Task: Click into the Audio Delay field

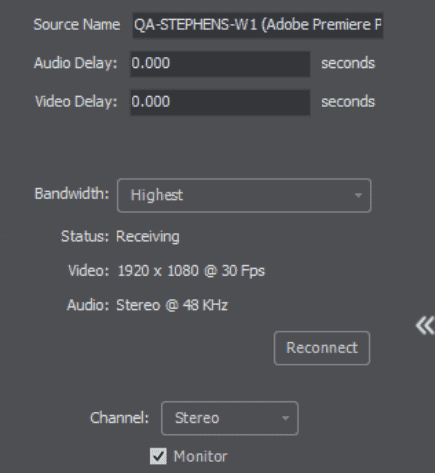Action: pyautogui.click(x=220, y=64)
